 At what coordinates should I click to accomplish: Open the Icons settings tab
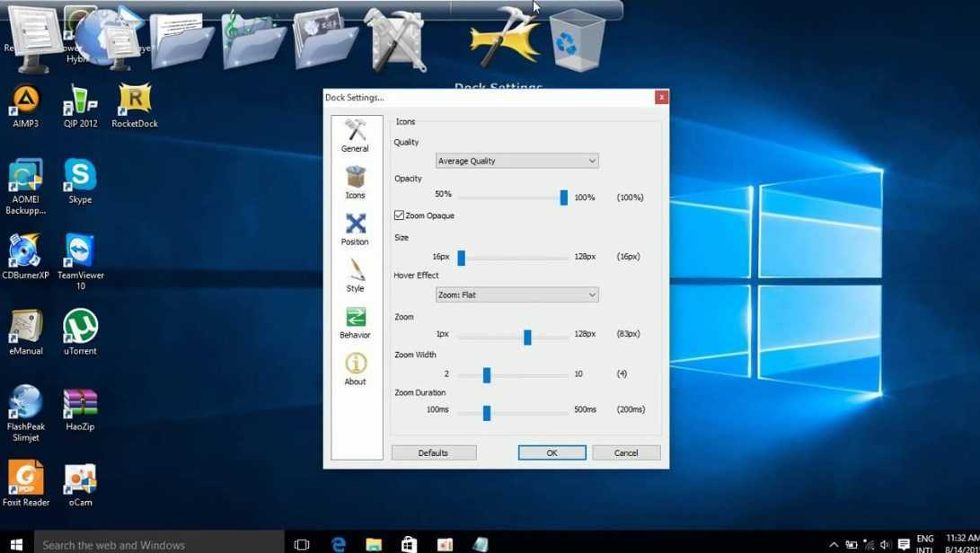tap(355, 182)
